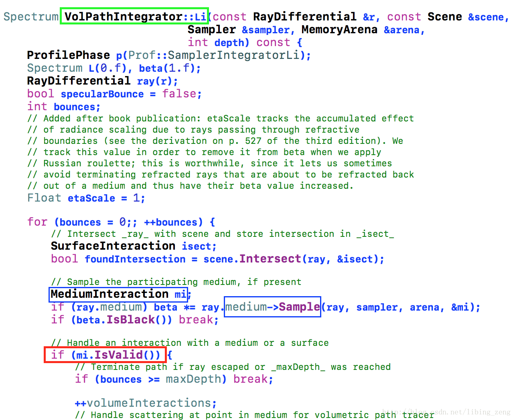Click comment line starting 'Added after book publication'
Viewport: 515px width, 420px height.
[x=221, y=119]
